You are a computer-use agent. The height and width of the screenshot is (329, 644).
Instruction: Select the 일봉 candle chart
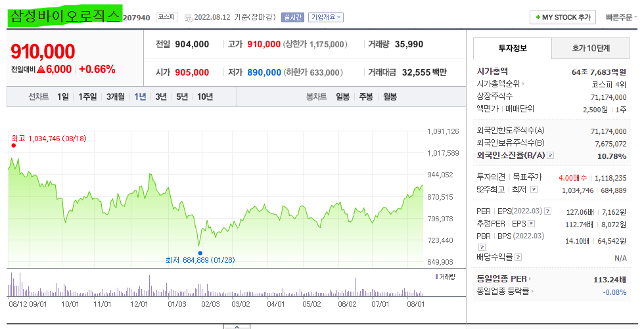click(x=342, y=97)
